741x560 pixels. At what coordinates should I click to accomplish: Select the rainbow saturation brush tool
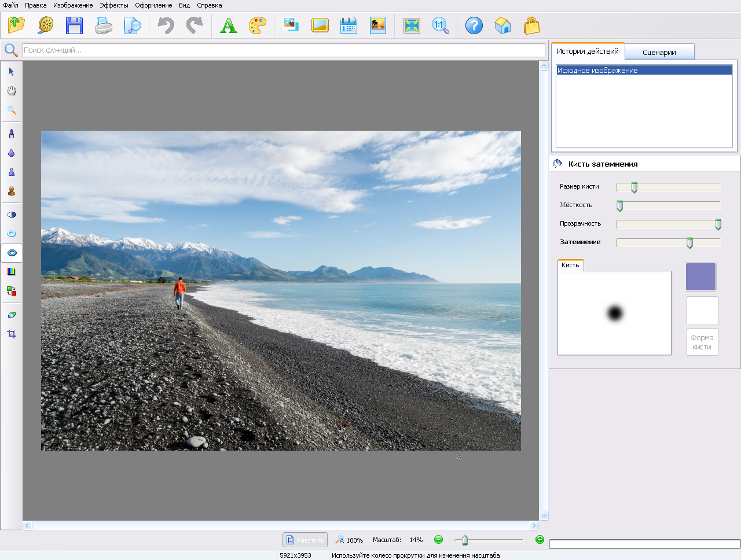12,271
